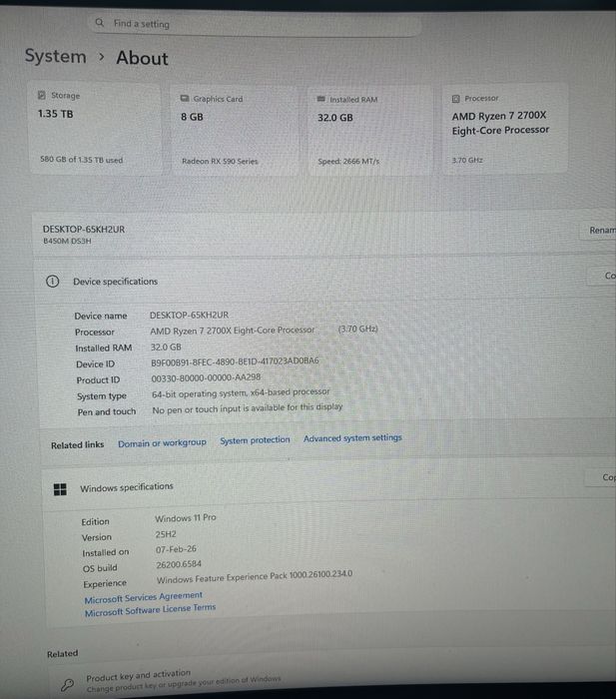The width and height of the screenshot is (616, 699).
Task: Select OS build value 26200.6584
Action: [x=179, y=564]
